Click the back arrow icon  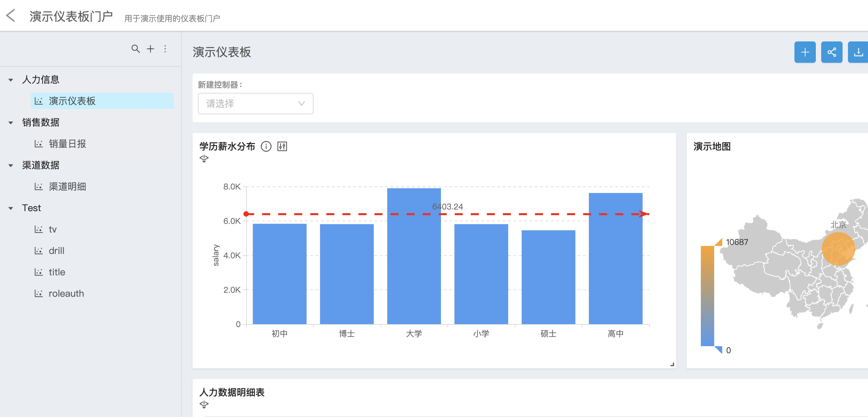(x=11, y=16)
